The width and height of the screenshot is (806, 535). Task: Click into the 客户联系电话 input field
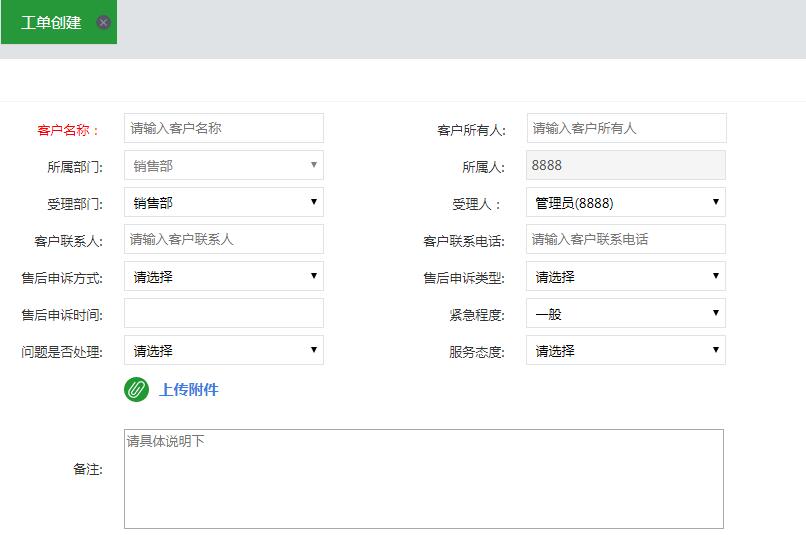pyautogui.click(x=626, y=239)
